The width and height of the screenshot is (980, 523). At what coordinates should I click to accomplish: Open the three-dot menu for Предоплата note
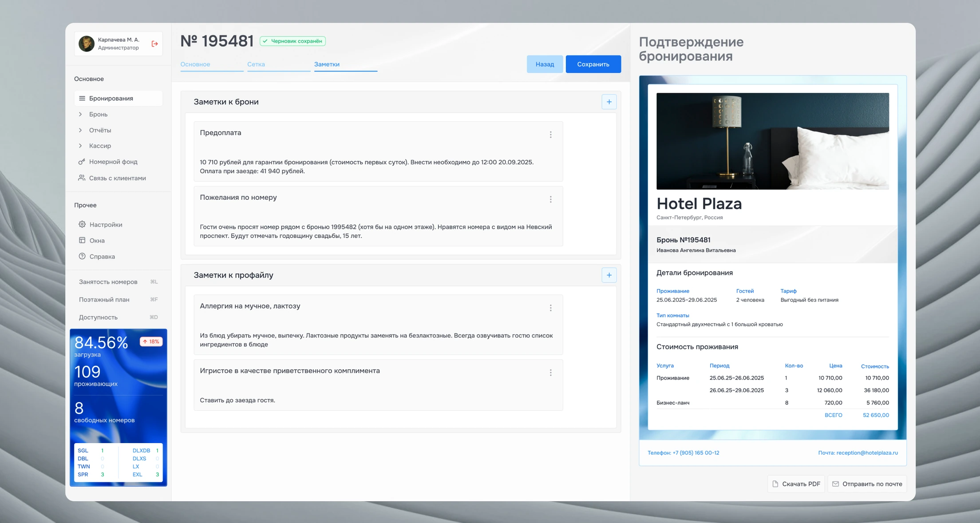point(550,135)
